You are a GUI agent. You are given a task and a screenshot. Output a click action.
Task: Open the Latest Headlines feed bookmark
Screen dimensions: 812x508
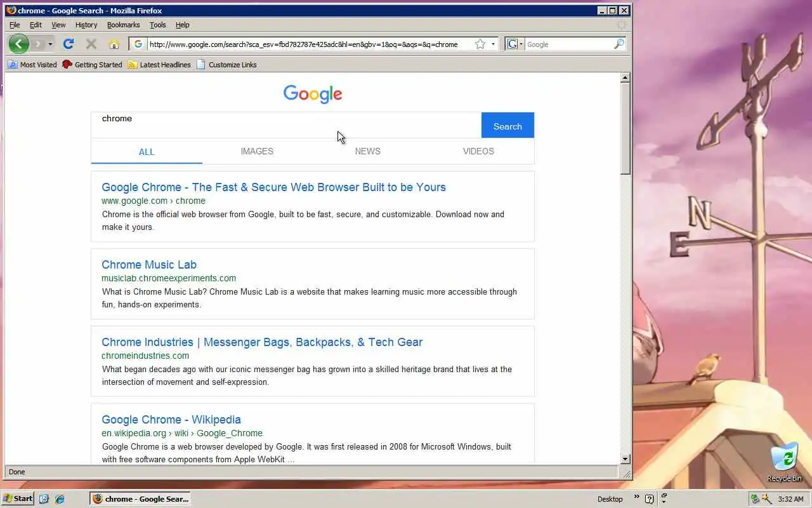pyautogui.click(x=159, y=65)
